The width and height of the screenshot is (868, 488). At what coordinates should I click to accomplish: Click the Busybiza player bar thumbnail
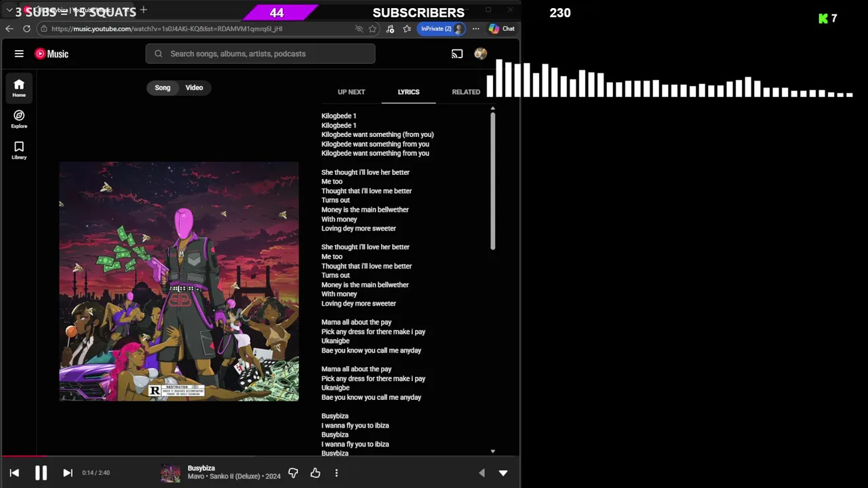[171, 472]
